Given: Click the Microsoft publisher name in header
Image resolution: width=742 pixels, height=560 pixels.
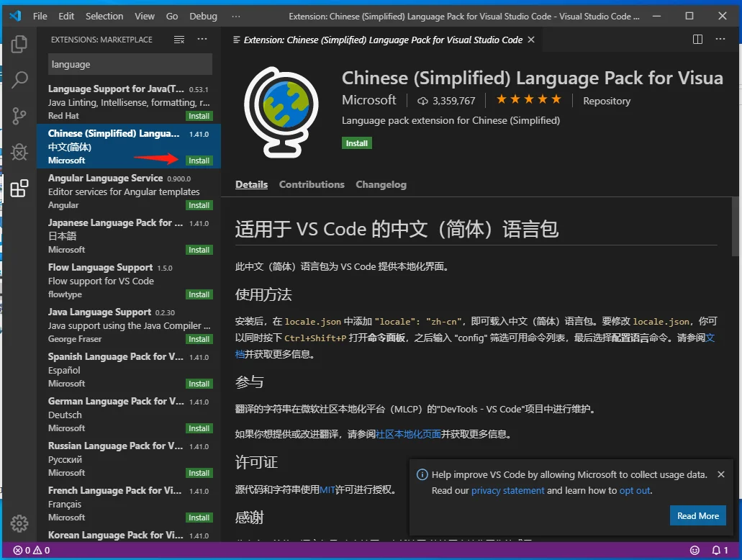Looking at the screenshot, I should (x=369, y=100).
